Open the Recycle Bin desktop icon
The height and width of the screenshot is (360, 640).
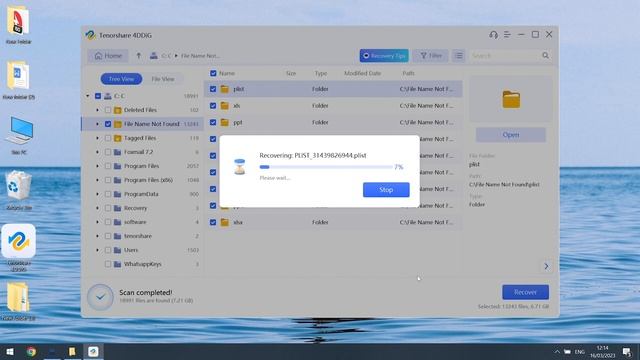[19, 190]
